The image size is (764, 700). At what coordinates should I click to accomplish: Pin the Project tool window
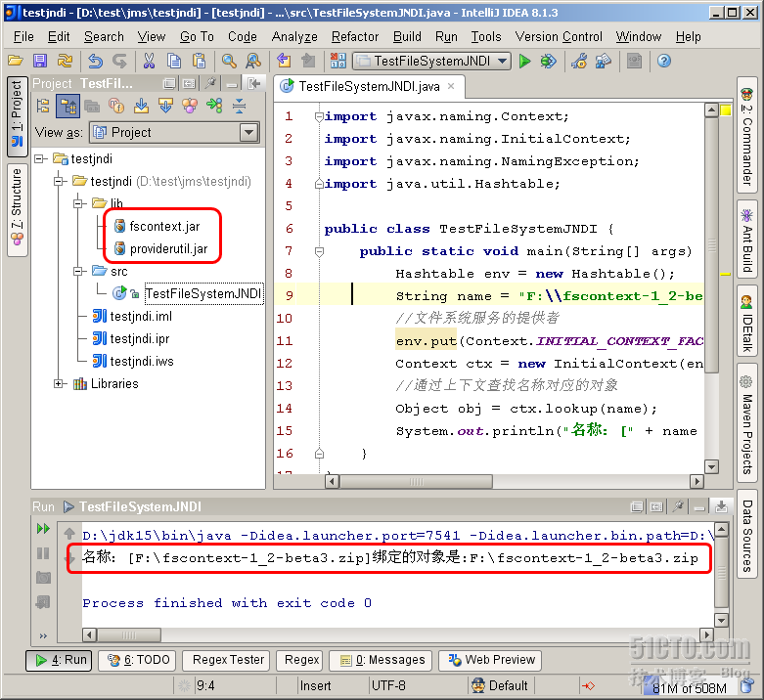tap(210, 84)
